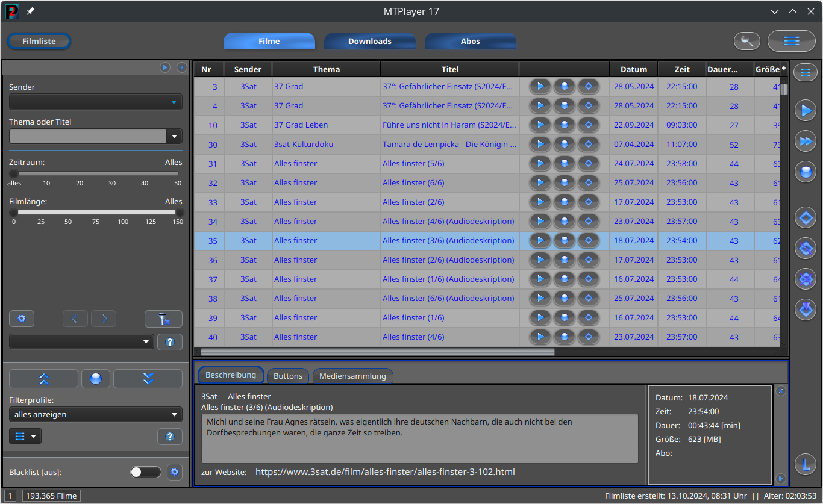This screenshot has width=823, height=504.
Task: Sort table by the Thema column header
Action: click(327, 69)
